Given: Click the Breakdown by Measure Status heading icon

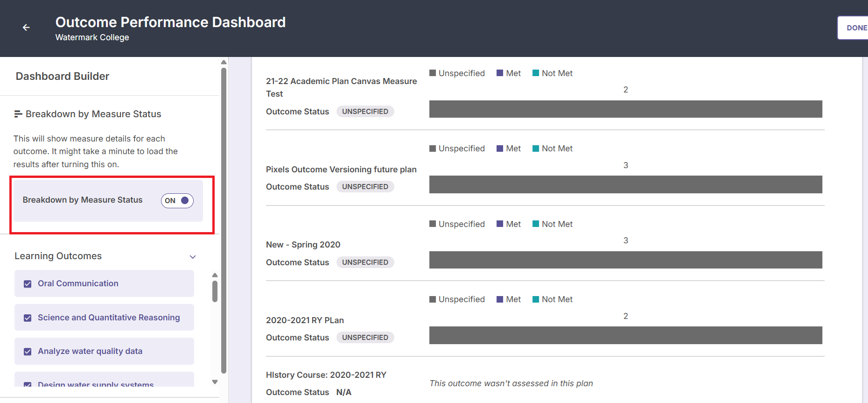Looking at the screenshot, I should (x=18, y=114).
